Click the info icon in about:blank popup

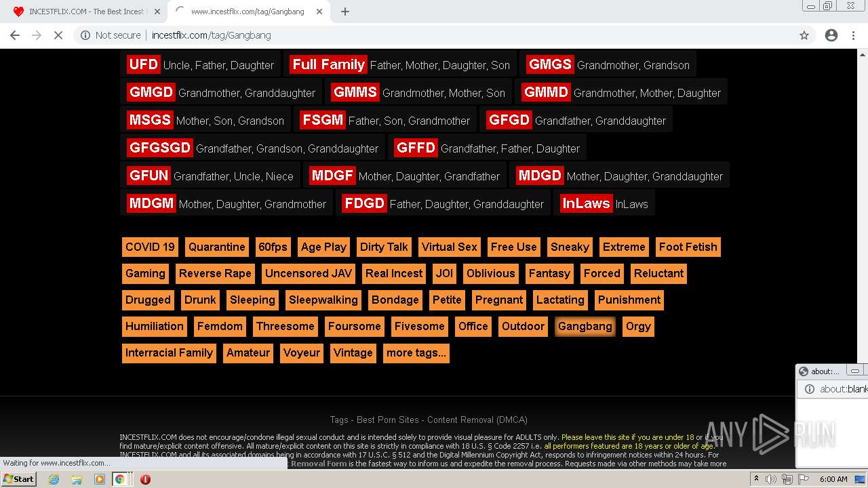click(x=809, y=389)
